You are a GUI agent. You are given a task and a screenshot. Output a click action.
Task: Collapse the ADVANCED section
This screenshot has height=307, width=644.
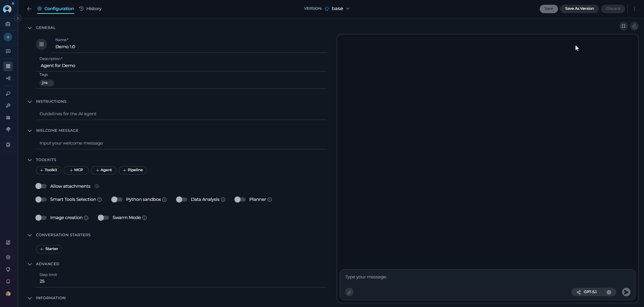tap(30, 264)
